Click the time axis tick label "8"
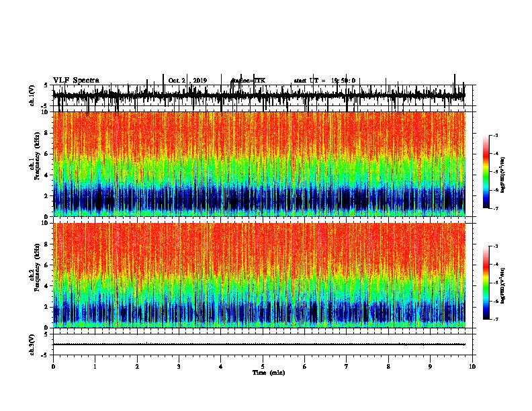The image size is (532, 411). (388, 367)
